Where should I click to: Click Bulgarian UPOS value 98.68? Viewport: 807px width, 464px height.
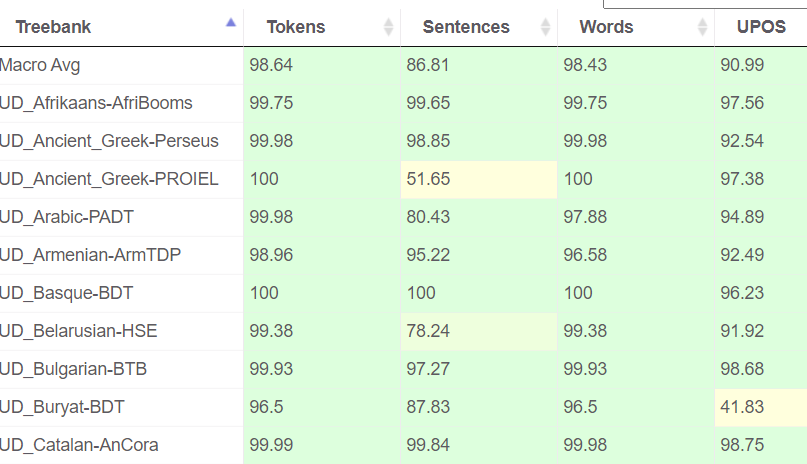click(742, 369)
